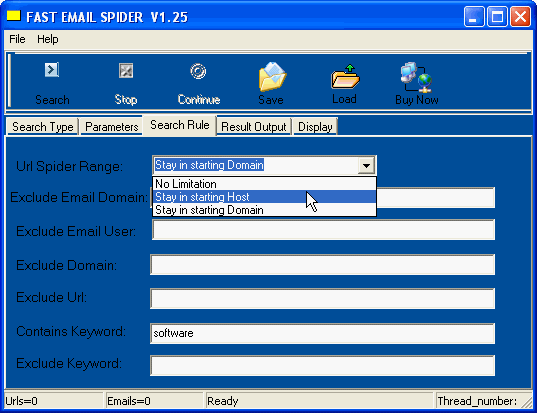Focus the Exclude Keyword input field

[x=323, y=365]
